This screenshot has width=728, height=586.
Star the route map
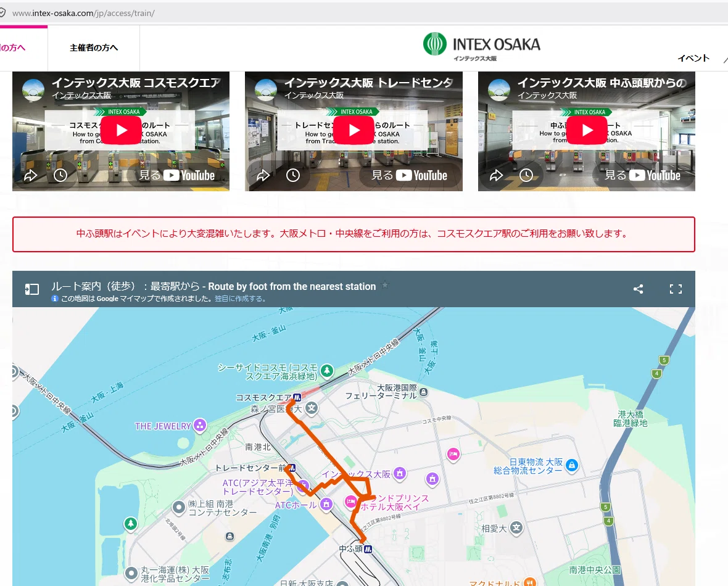coord(385,285)
